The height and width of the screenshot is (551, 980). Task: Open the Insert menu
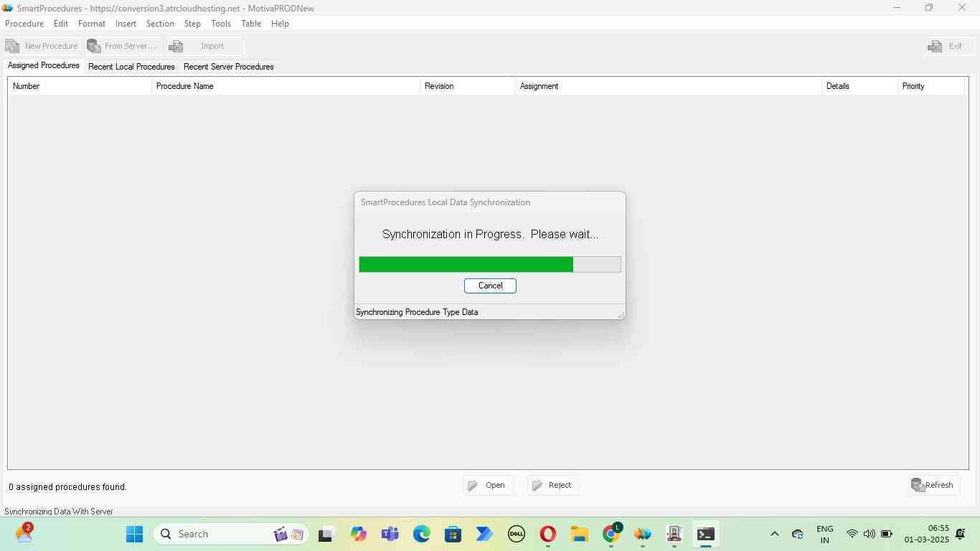coord(126,24)
